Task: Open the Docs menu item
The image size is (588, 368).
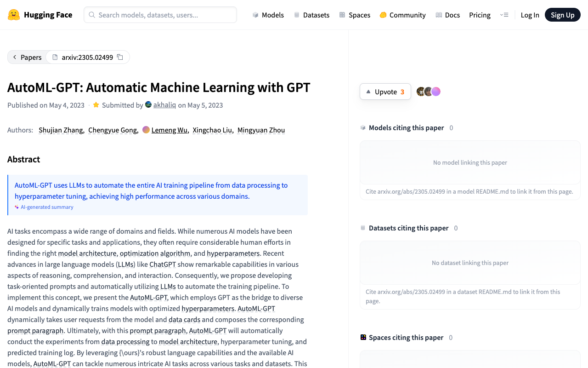Action: point(448,15)
